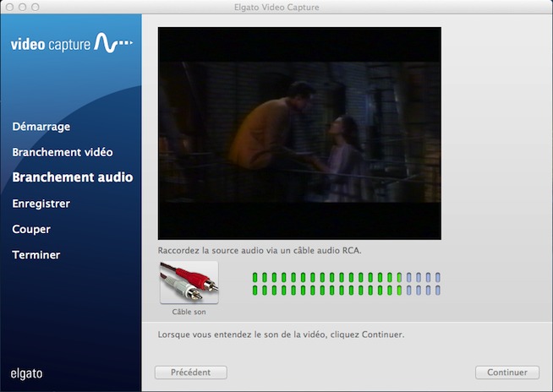Click the Câble son label

(189, 312)
